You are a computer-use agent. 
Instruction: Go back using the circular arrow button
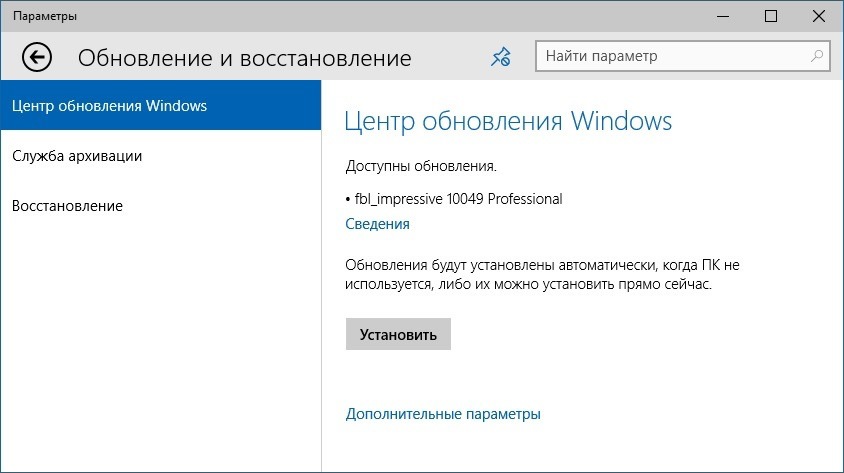click(x=37, y=57)
